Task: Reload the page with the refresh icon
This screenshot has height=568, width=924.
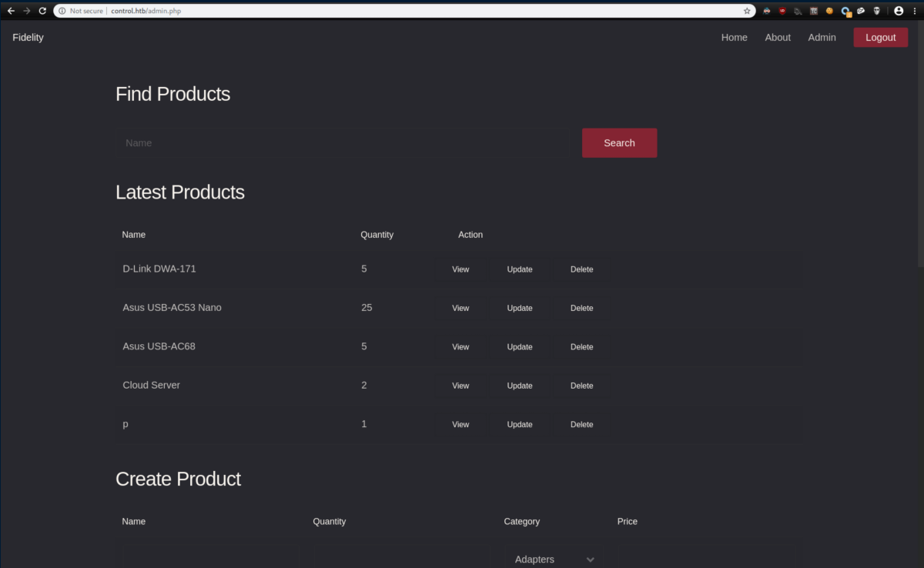Action: (42, 11)
